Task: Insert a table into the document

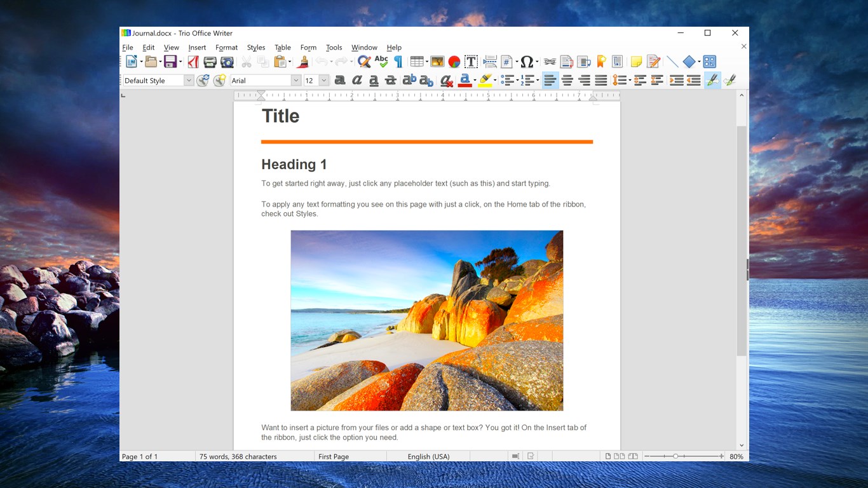Action: click(x=417, y=62)
